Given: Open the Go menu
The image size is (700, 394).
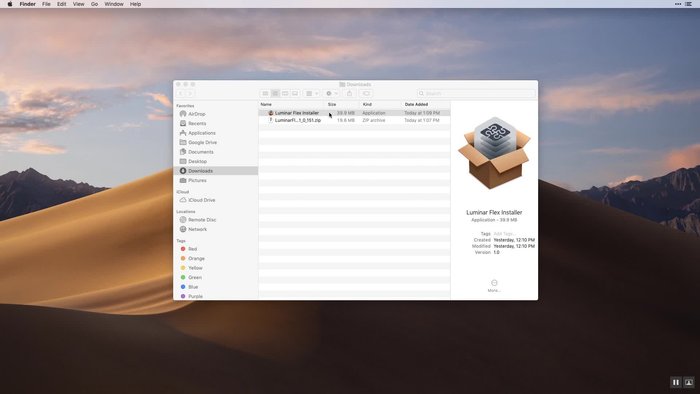Looking at the screenshot, I should pos(94,4).
